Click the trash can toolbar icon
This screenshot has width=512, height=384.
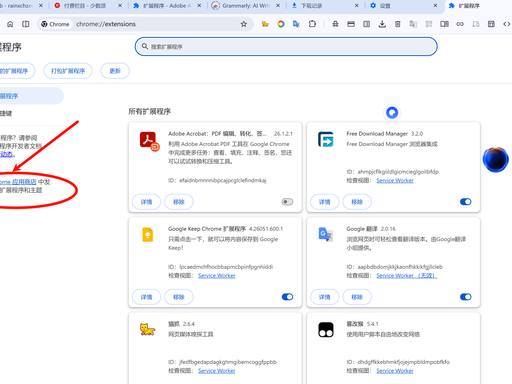click(x=398, y=24)
